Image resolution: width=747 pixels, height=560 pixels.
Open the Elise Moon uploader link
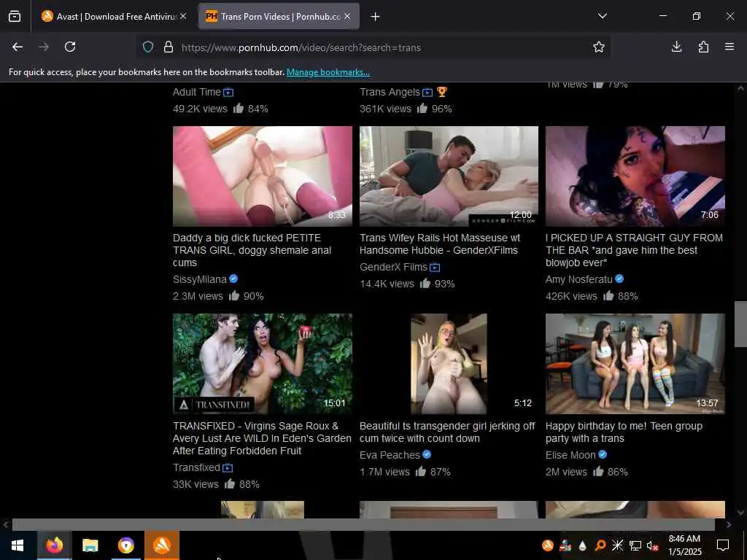(570, 455)
